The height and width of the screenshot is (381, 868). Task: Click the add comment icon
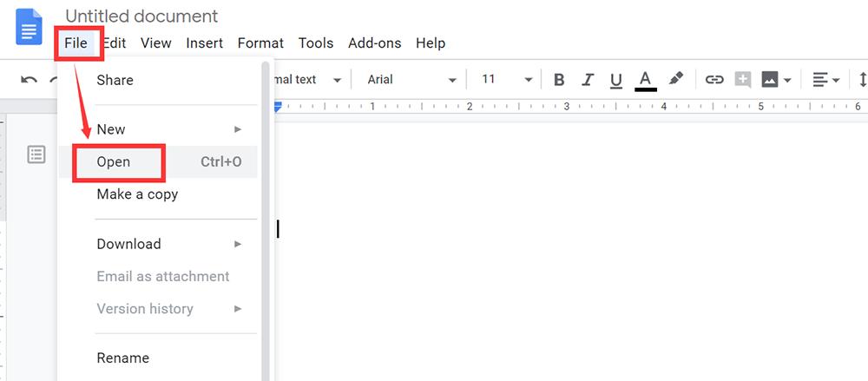pos(742,80)
